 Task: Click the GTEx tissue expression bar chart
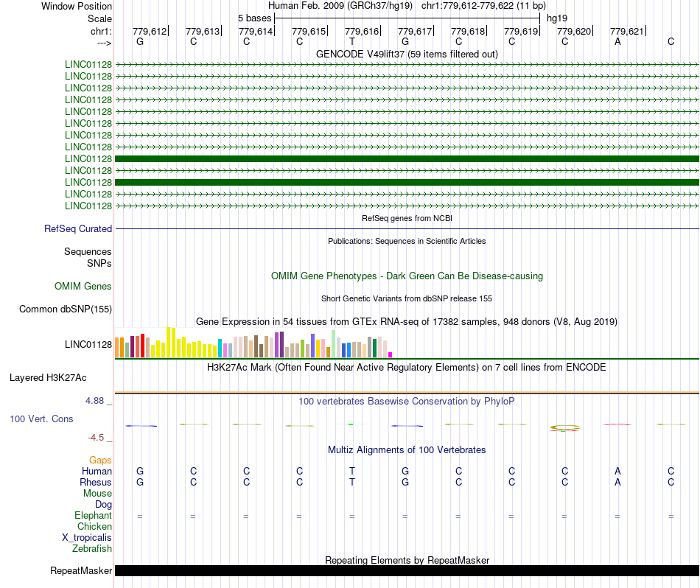(x=253, y=343)
